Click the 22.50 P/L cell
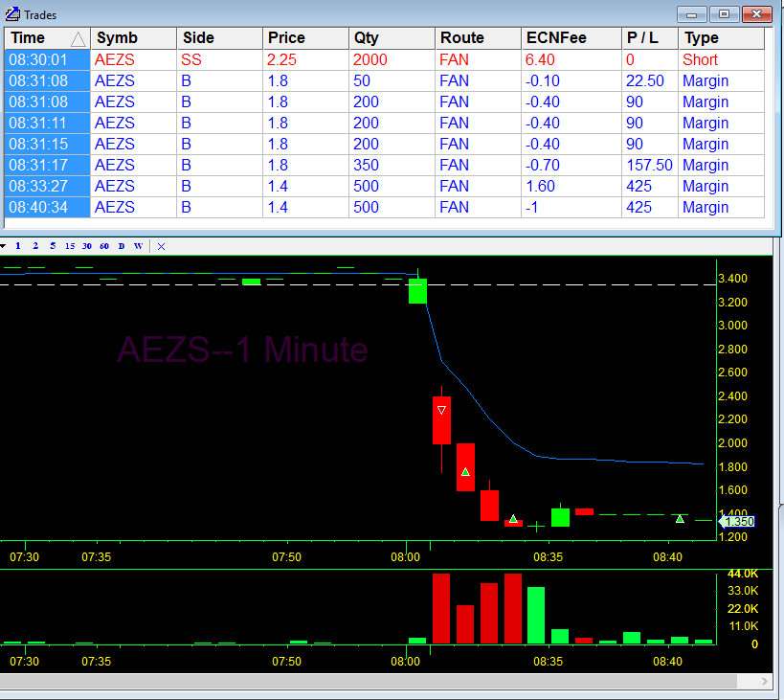The height and width of the screenshot is (700, 784). pos(649,80)
